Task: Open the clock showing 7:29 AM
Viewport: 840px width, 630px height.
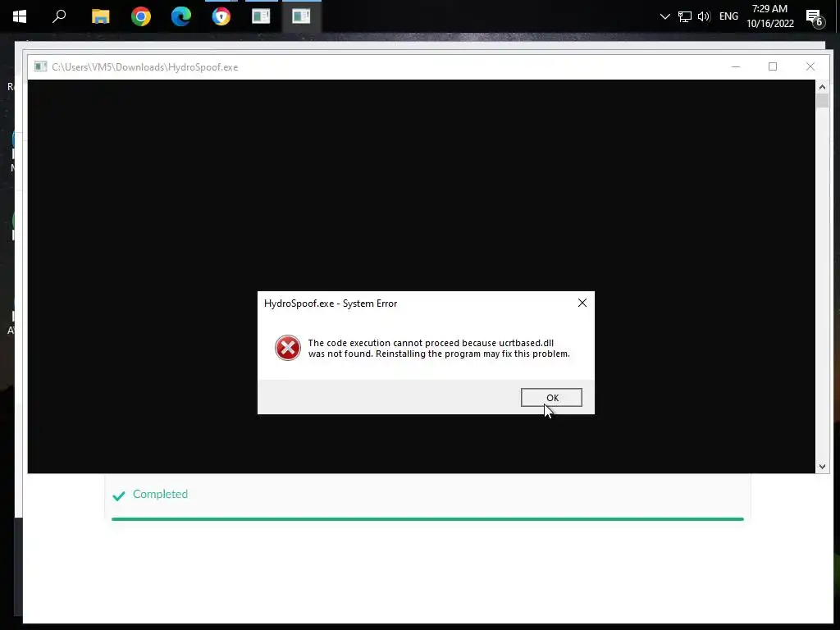Action: (769, 16)
